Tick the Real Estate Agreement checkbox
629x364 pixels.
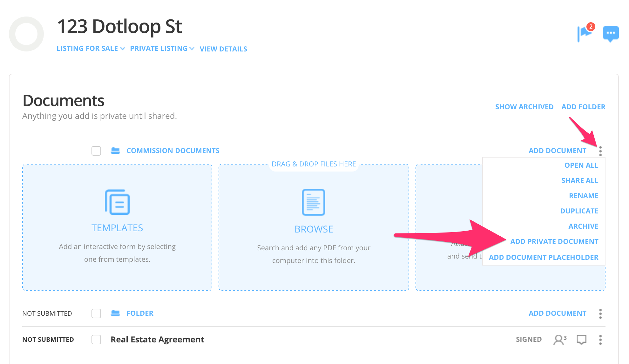click(96, 340)
